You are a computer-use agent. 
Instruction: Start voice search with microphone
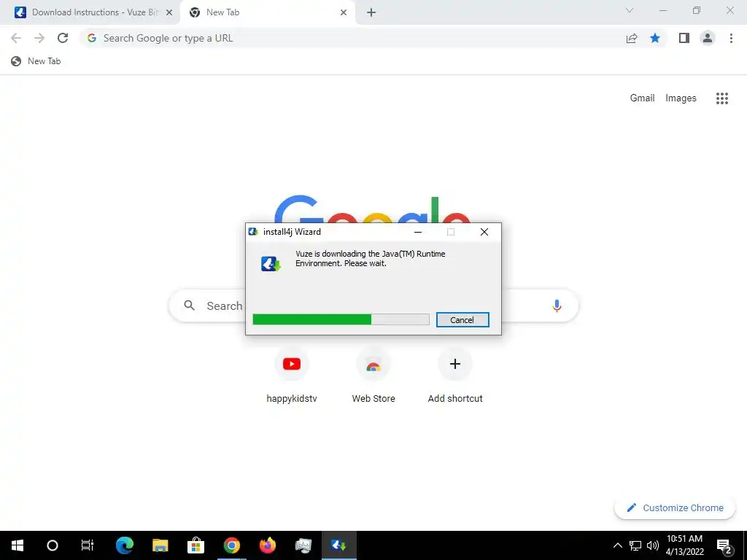pos(557,306)
